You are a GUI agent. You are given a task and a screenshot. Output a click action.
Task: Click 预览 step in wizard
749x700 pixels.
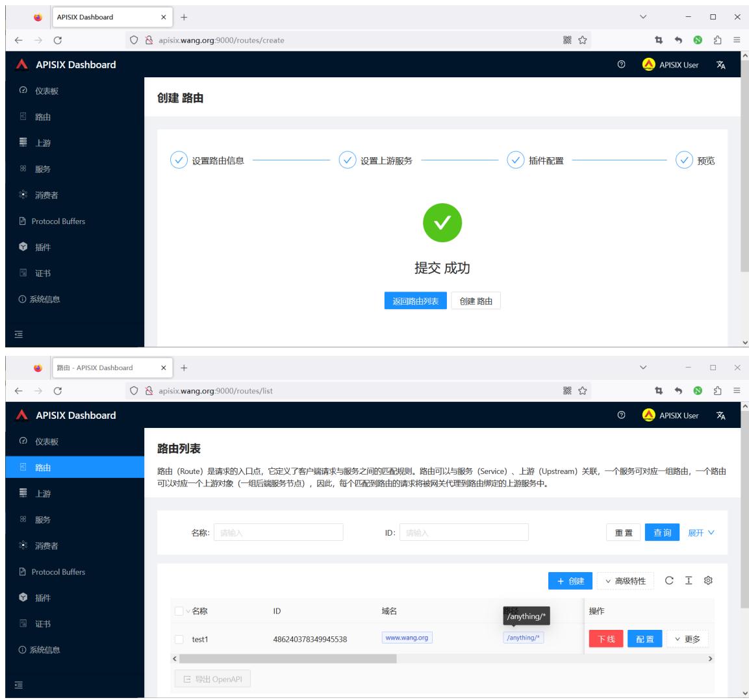tap(695, 160)
